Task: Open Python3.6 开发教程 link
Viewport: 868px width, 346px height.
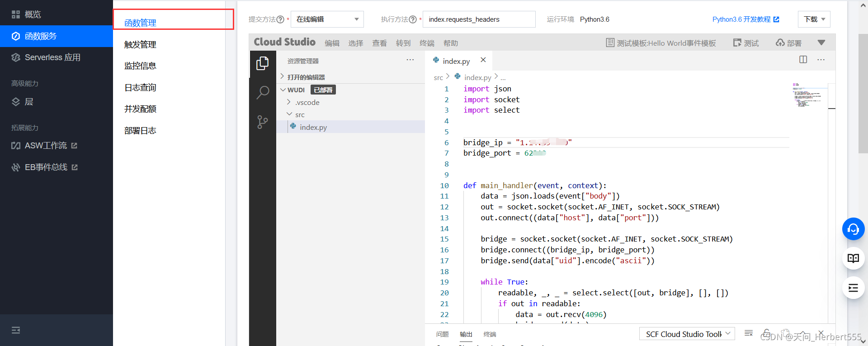Action: tap(746, 19)
